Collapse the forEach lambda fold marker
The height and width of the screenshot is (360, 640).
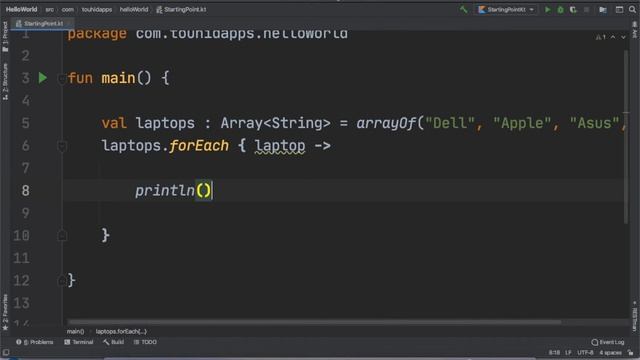[62, 146]
